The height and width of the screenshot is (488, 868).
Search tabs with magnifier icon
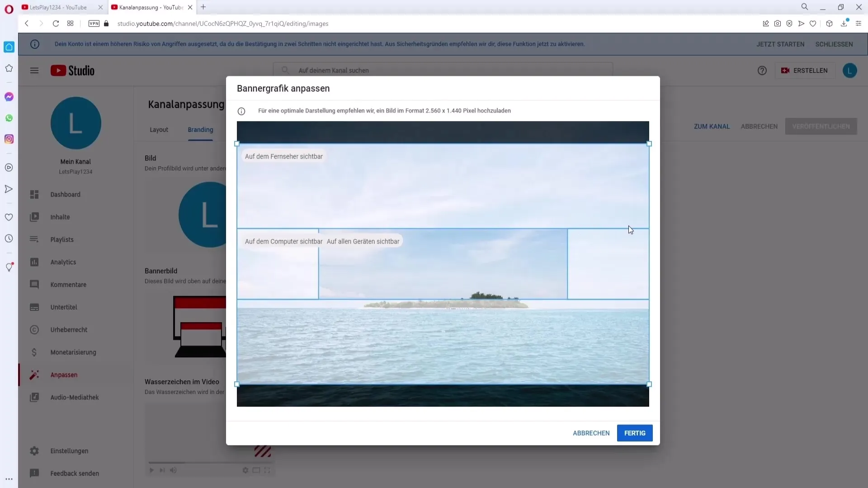pyautogui.click(x=805, y=7)
